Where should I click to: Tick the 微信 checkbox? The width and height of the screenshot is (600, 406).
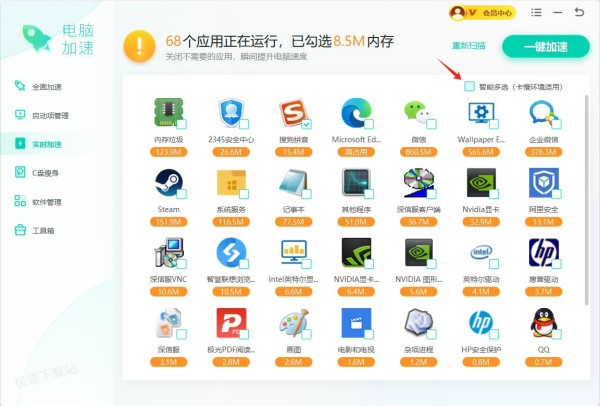432,124
